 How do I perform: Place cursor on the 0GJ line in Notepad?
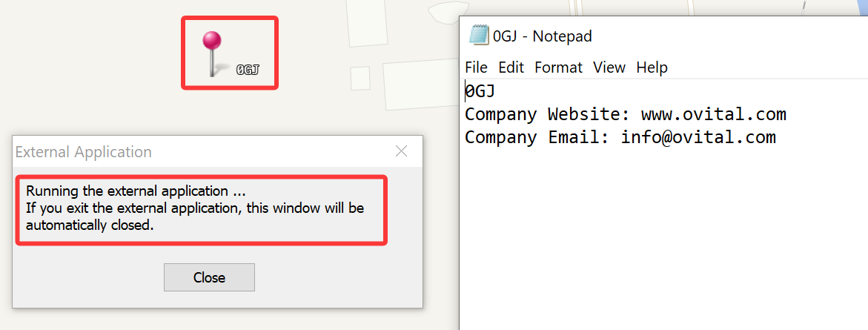click(x=480, y=90)
